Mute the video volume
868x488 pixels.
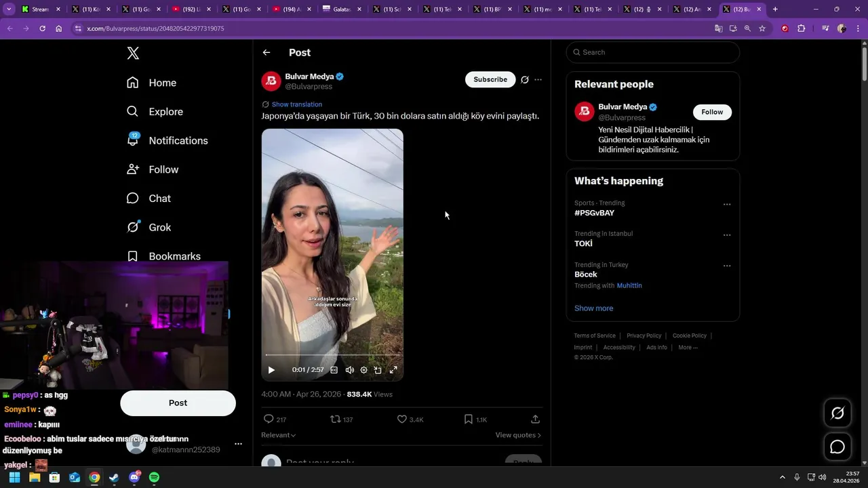coord(349,370)
